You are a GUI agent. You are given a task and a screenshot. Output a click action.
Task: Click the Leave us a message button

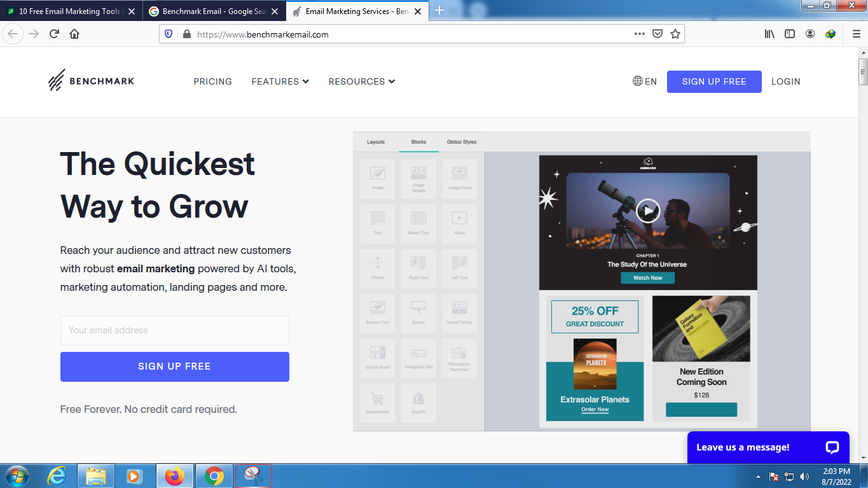768,447
